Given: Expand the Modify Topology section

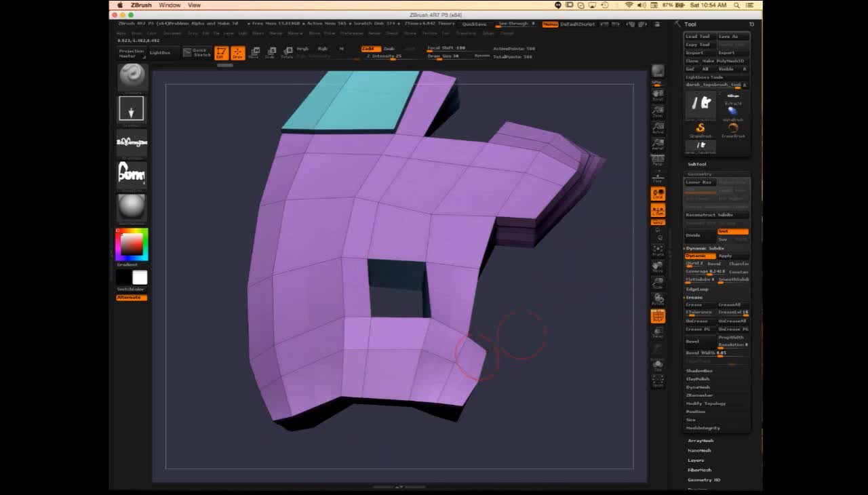Looking at the screenshot, I should [x=706, y=403].
